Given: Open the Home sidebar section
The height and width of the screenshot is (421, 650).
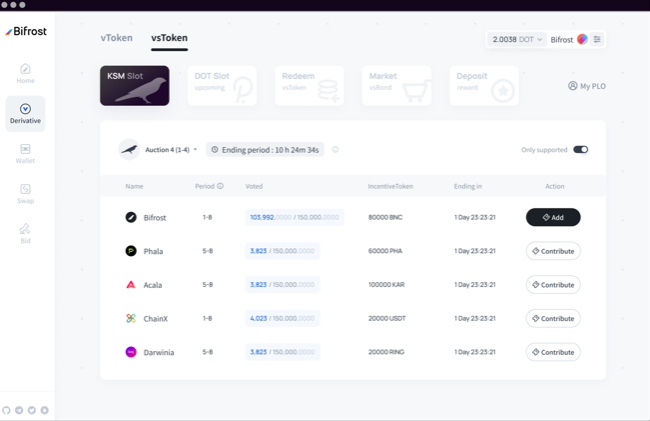Looking at the screenshot, I should [x=25, y=73].
